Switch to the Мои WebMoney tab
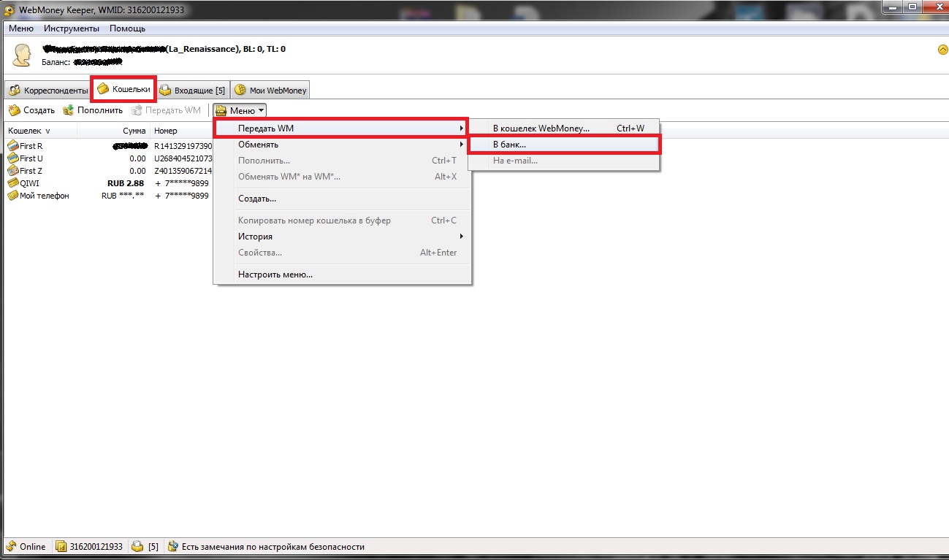Screen dimensions: 949x560 [x=270, y=91]
